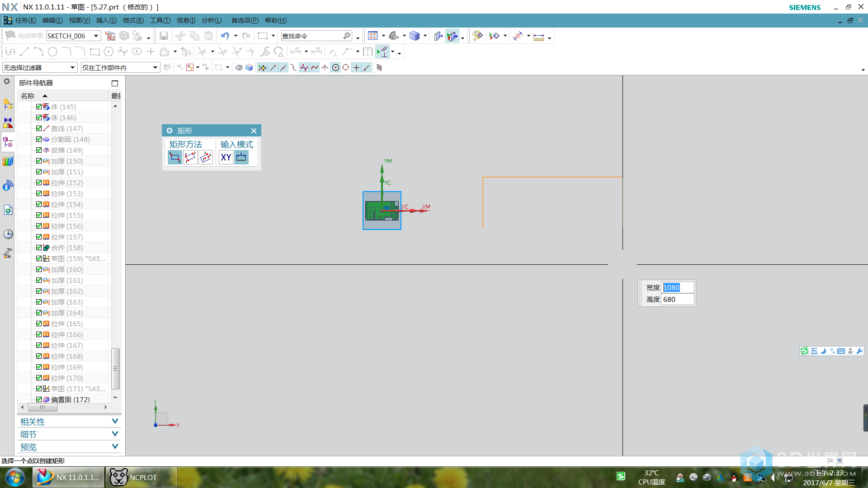Close the 矩形 dialog

(x=254, y=131)
